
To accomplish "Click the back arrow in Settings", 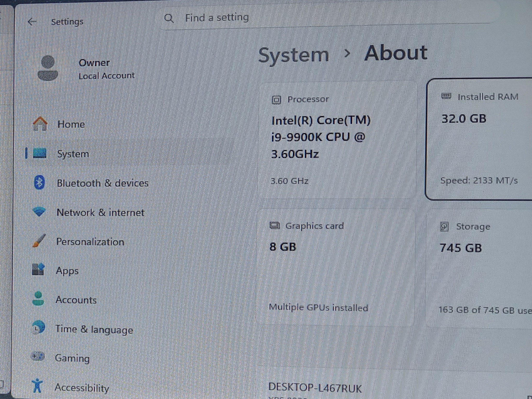I will (32, 22).
